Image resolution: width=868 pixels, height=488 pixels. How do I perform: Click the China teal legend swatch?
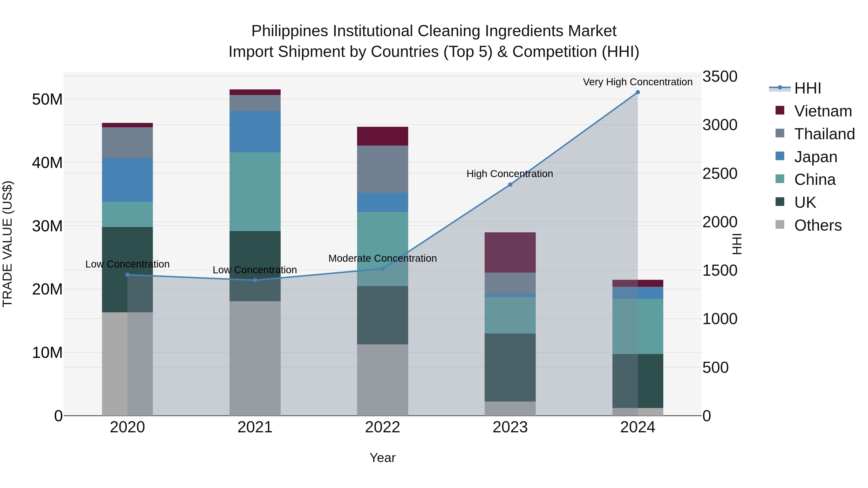click(780, 179)
